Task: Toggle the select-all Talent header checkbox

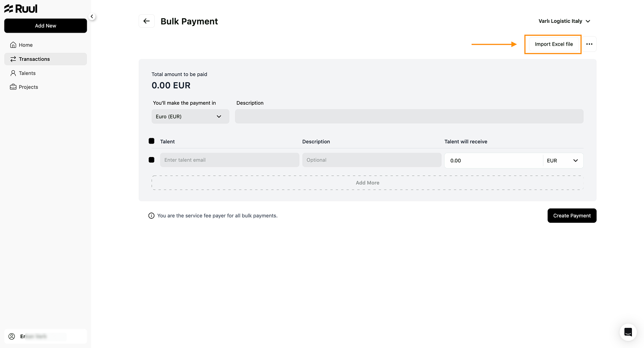Action: click(x=151, y=141)
